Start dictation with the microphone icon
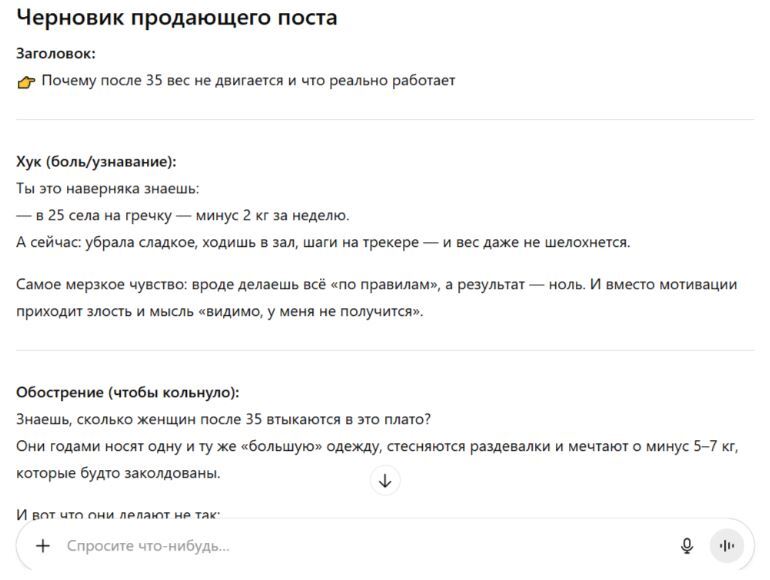 [x=687, y=546]
